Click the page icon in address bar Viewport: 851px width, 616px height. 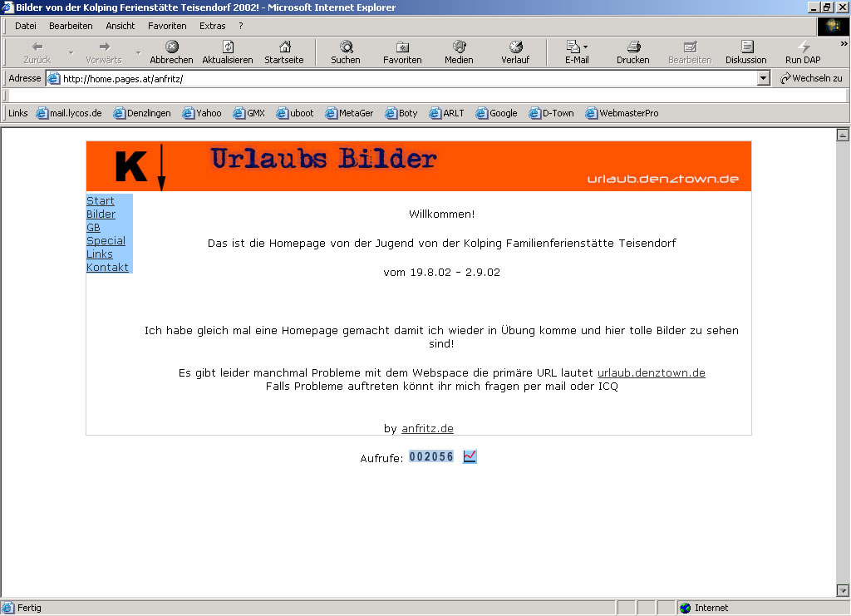53,79
